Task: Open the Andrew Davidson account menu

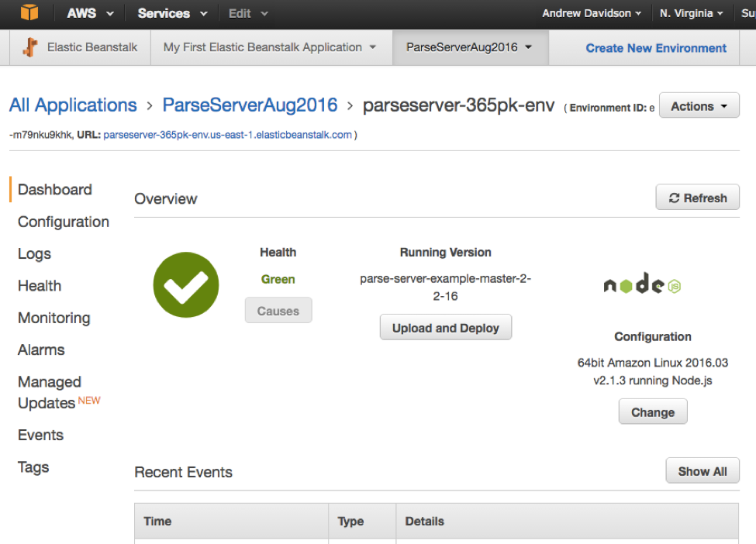Action: click(592, 13)
